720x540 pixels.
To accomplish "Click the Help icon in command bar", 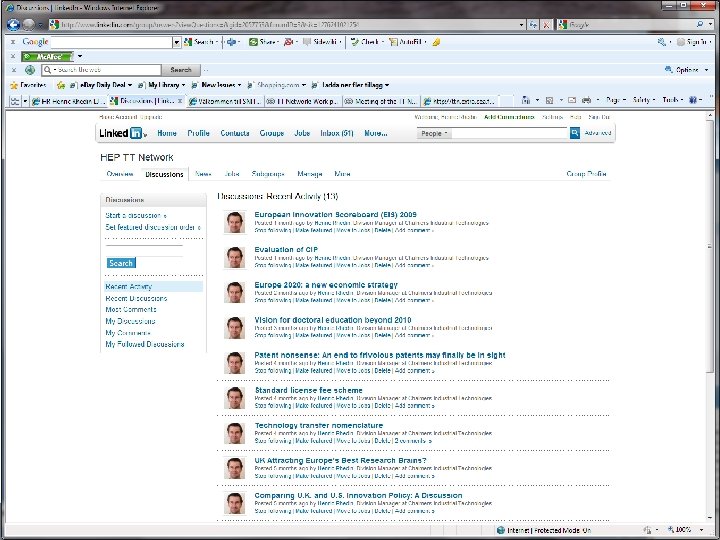I will (693, 100).
